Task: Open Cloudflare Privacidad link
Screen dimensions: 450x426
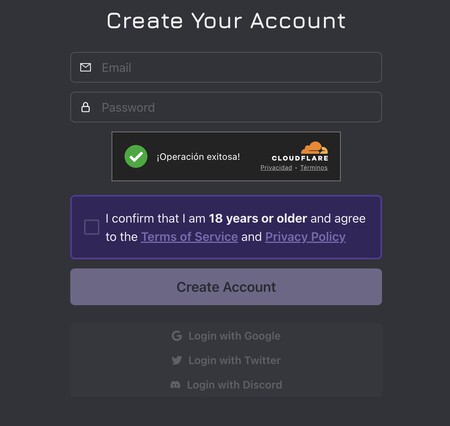Action: click(x=276, y=168)
